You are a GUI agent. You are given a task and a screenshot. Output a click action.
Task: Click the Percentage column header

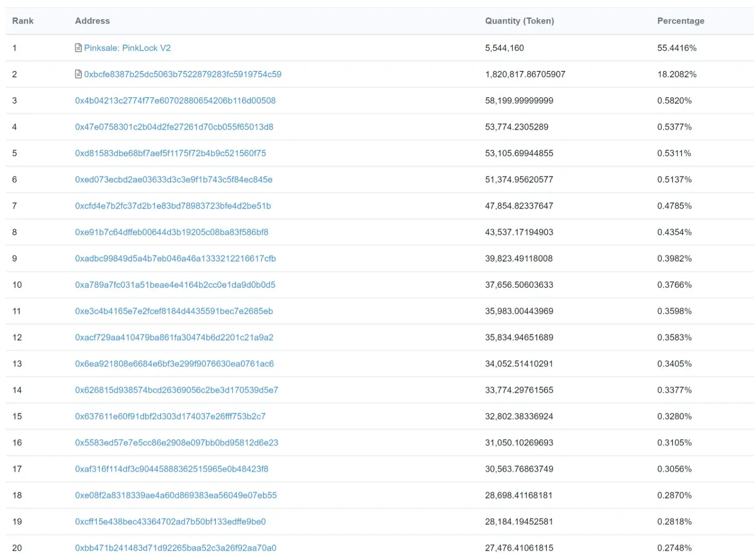(x=681, y=21)
